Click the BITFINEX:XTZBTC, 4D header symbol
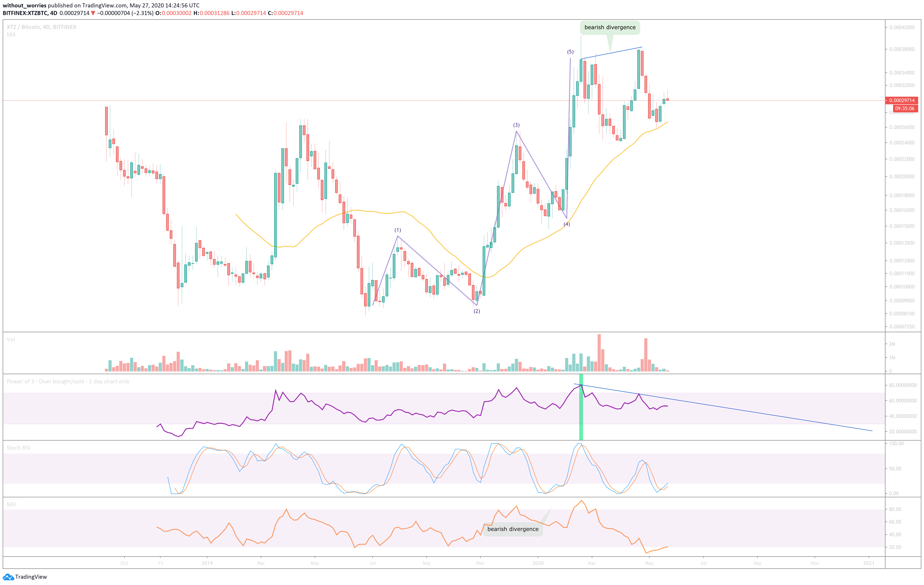The image size is (924, 585). click(30, 13)
